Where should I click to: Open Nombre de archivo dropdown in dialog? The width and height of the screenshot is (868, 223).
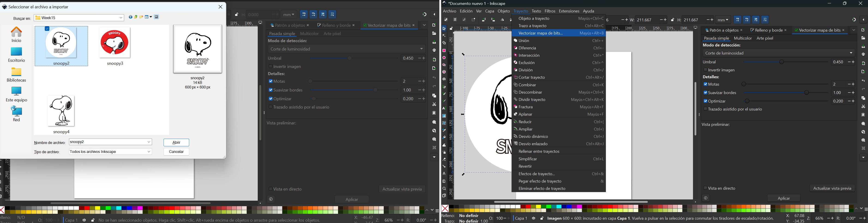pos(149,142)
